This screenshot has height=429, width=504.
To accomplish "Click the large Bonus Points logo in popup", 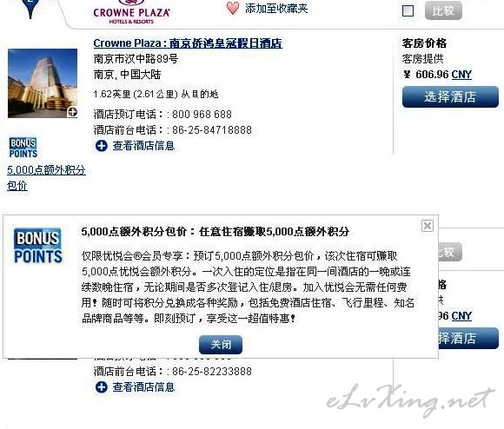I will [x=38, y=246].
